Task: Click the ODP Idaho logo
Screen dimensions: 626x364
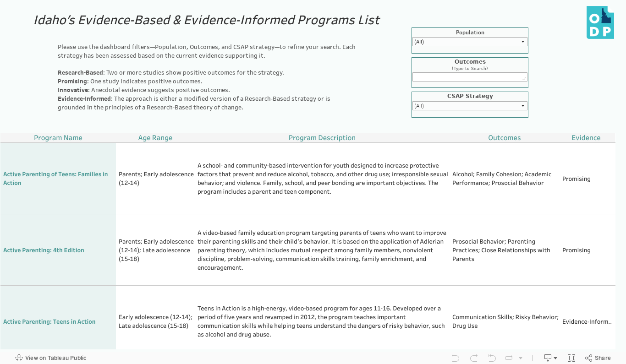Action: click(600, 22)
